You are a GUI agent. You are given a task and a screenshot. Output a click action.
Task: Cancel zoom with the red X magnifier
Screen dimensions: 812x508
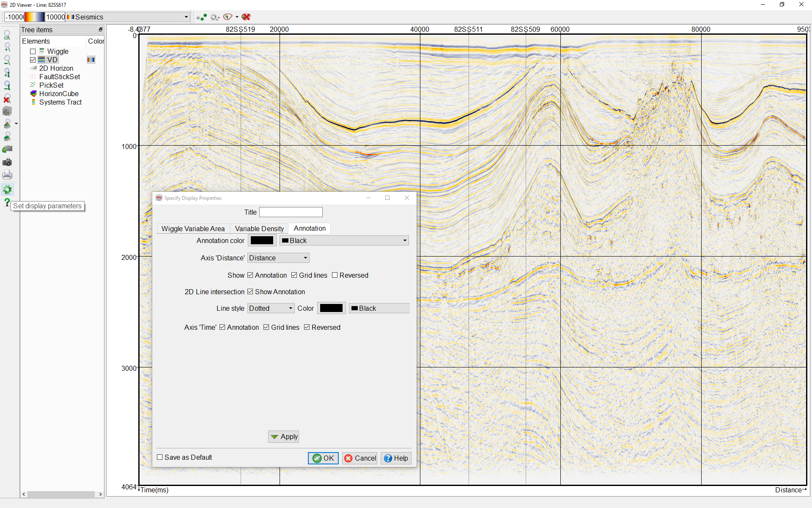click(7, 99)
